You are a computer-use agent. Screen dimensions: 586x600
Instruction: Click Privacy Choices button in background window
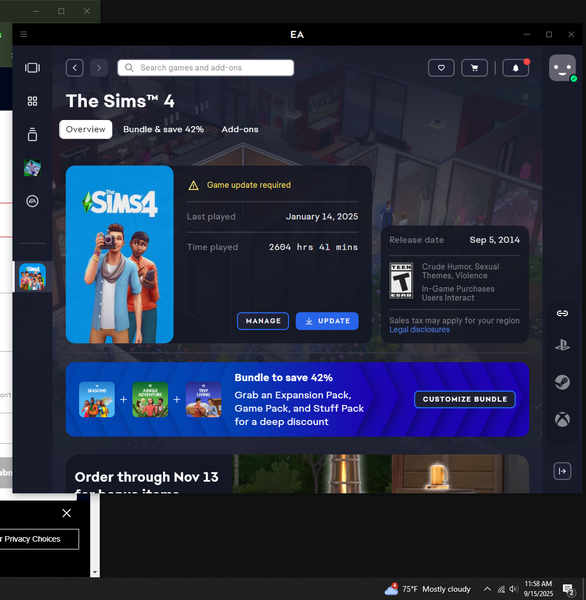tap(38, 539)
